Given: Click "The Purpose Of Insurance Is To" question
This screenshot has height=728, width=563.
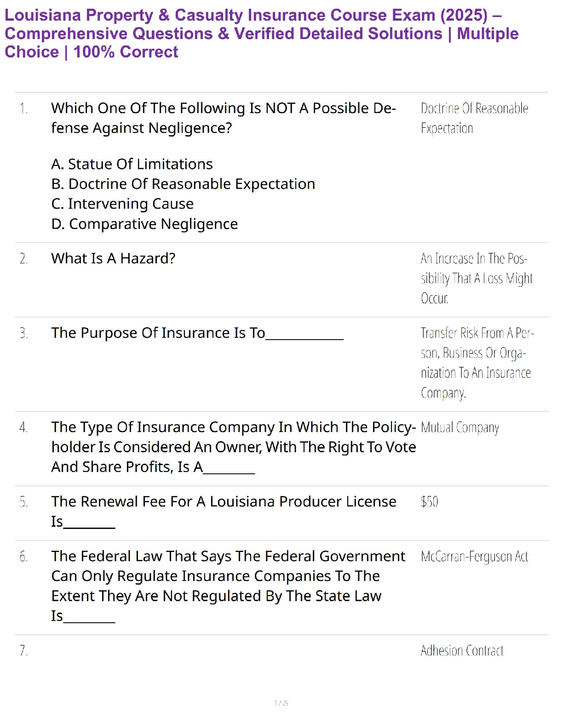Looking at the screenshot, I should point(158,333).
